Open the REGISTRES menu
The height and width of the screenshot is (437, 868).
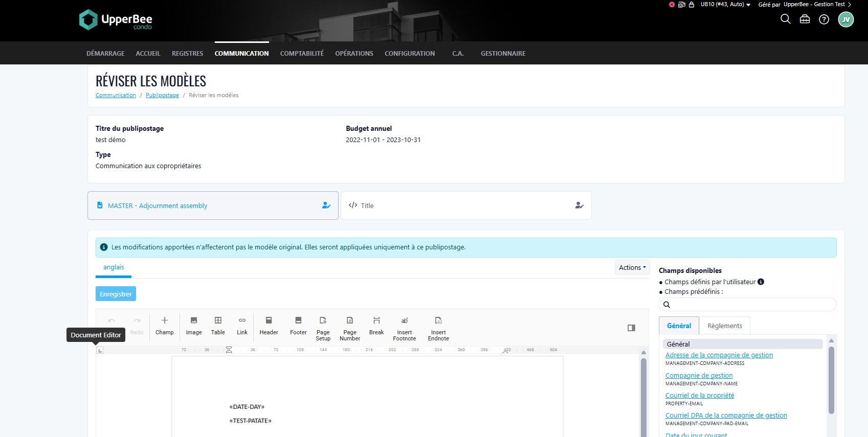point(187,53)
